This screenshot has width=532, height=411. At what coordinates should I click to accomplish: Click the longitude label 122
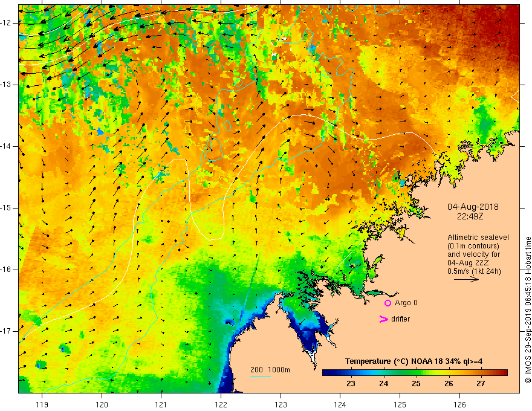(x=221, y=404)
